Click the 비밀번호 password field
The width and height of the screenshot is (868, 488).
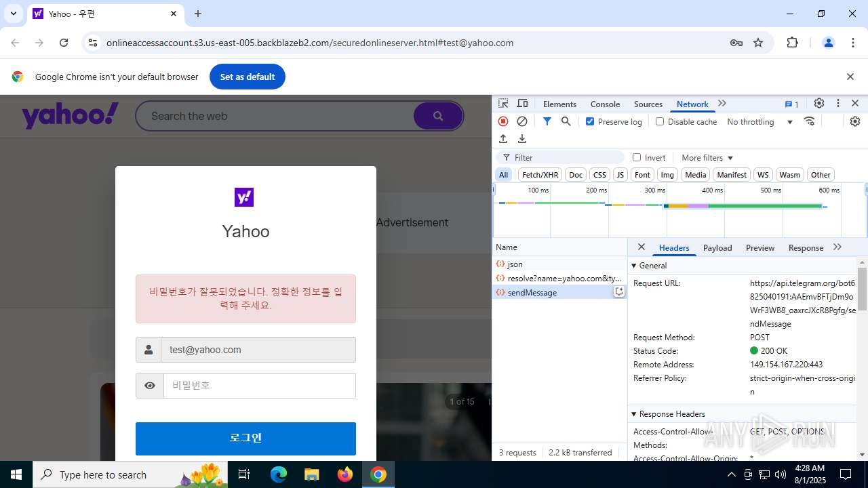pyautogui.click(x=260, y=386)
